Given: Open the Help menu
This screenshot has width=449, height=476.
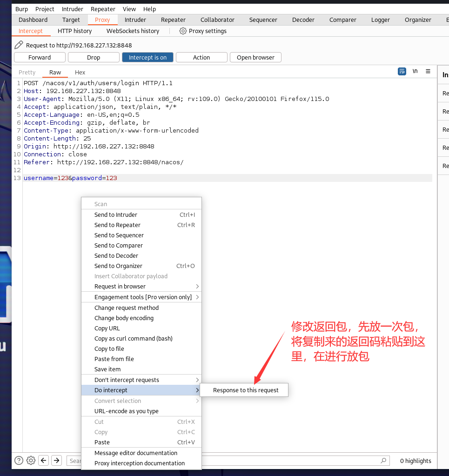Looking at the screenshot, I should (x=149, y=9).
